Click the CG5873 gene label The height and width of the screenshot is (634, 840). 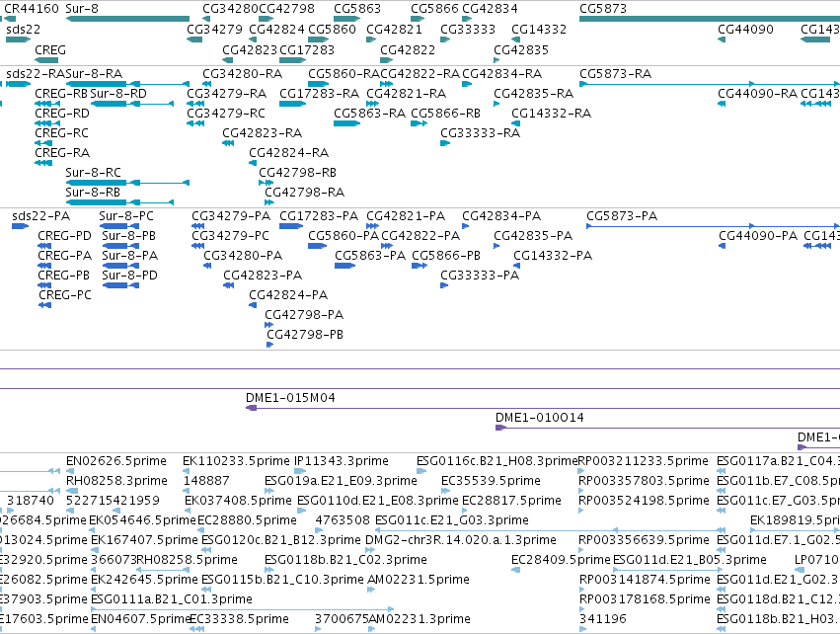603,9
